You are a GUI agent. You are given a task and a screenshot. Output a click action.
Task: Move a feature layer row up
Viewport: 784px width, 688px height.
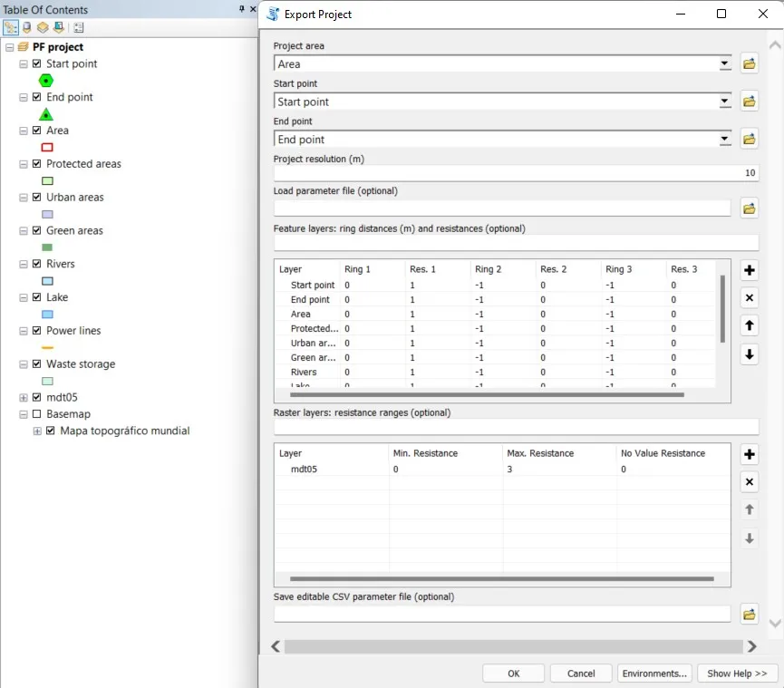point(750,325)
